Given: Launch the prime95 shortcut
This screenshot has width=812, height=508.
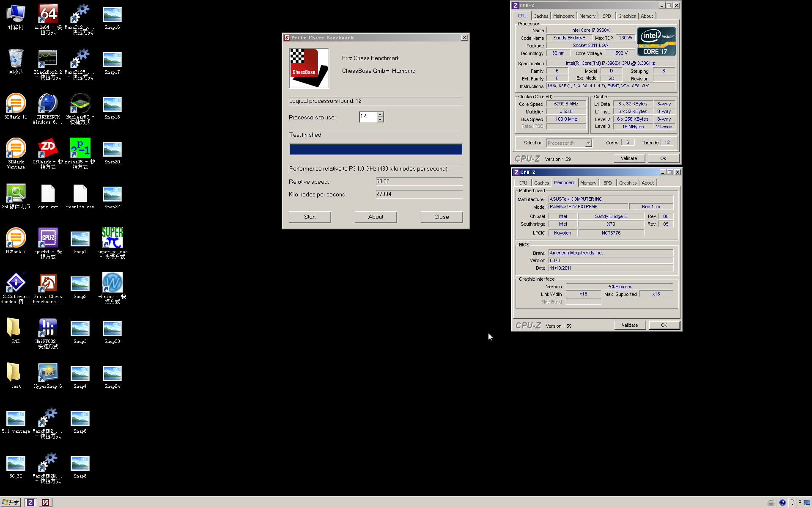Looking at the screenshot, I should [x=80, y=154].
